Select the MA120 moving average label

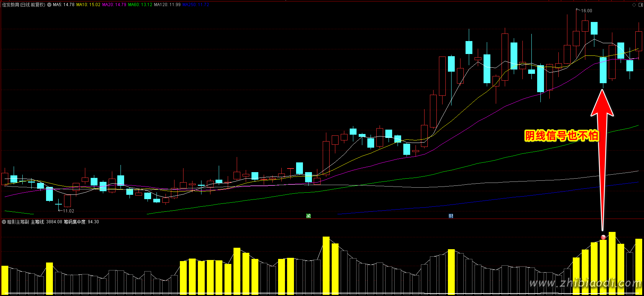(x=167, y=5)
